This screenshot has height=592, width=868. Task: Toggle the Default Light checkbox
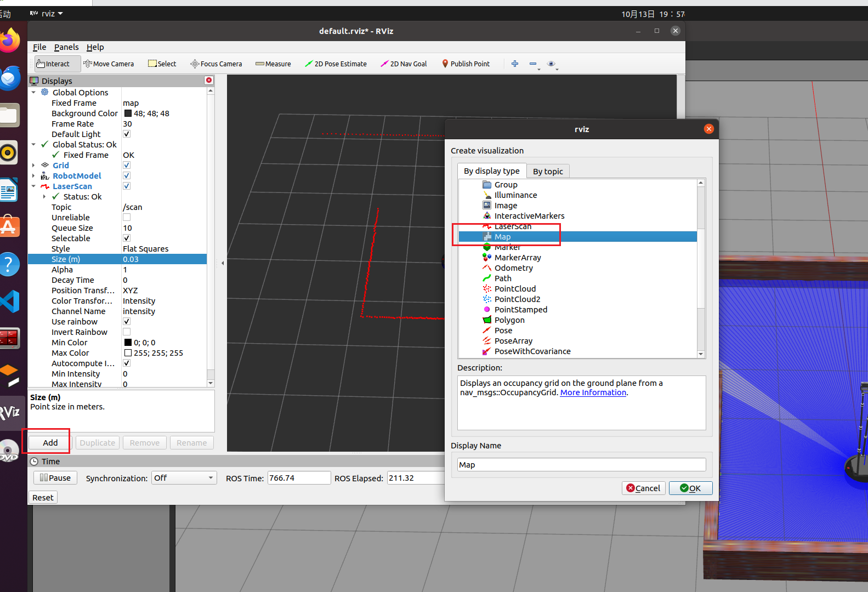(x=127, y=134)
